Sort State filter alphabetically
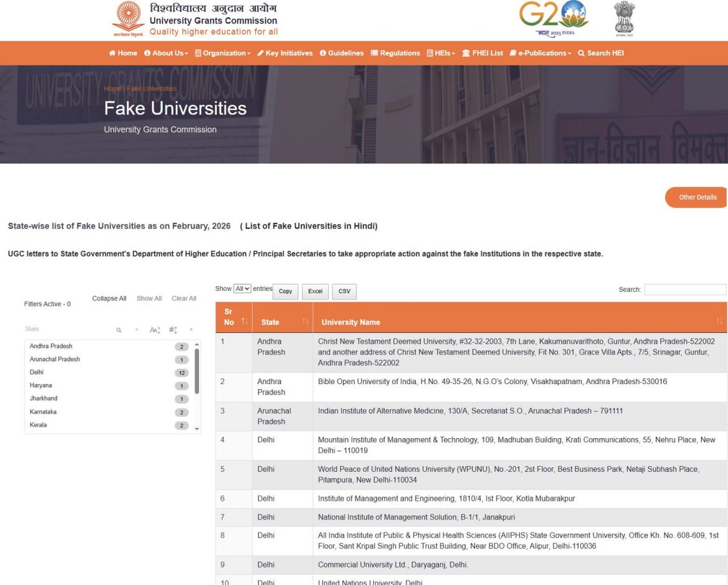The width and height of the screenshot is (728, 585). point(155,330)
